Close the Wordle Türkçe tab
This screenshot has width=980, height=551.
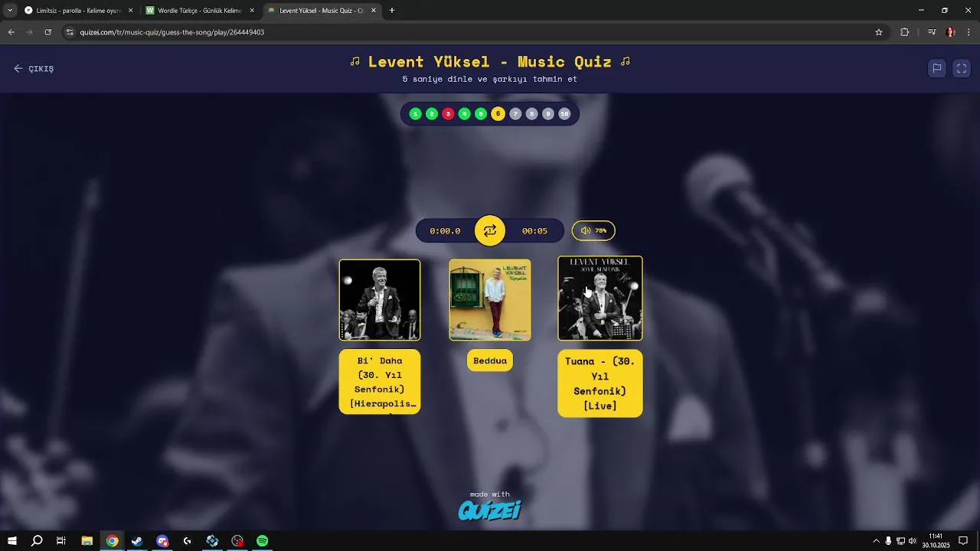coord(252,11)
